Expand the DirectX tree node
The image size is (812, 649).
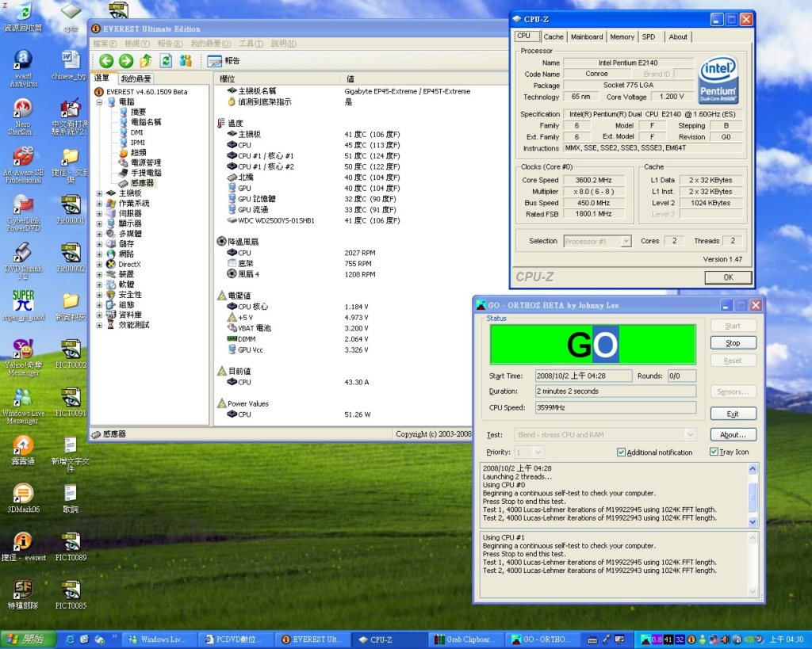coord(99,264)
